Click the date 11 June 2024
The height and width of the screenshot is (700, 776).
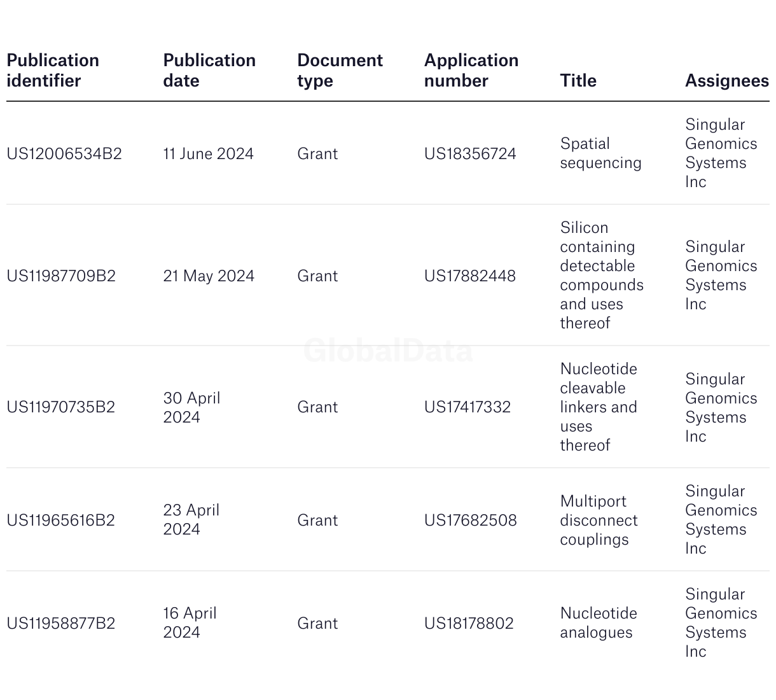(x=209, y=154)
